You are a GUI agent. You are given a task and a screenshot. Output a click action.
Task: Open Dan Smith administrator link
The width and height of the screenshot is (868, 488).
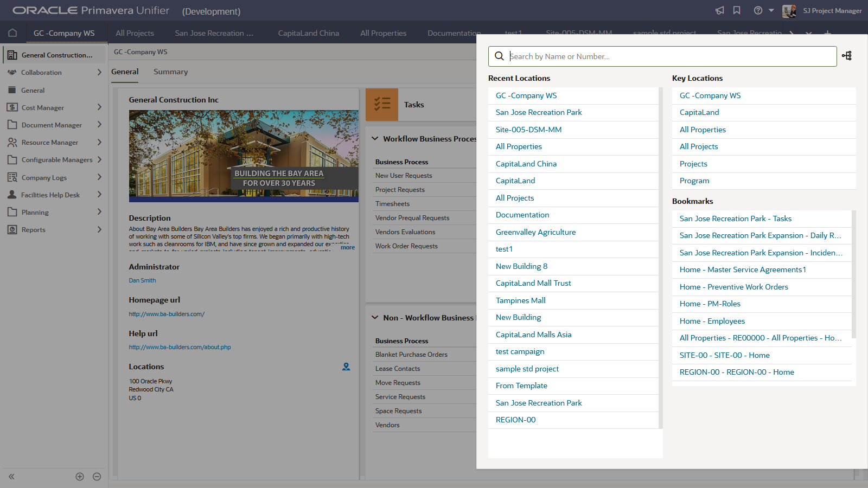tap(142, 280)
